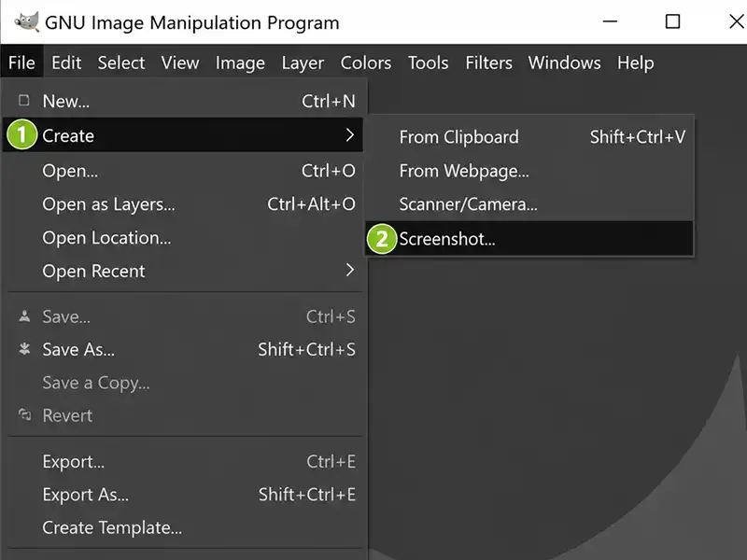The height and width of the screenshot is (560, 747).
Task: Select Screenshot... in the Create submenu
Action: point(529,238)
